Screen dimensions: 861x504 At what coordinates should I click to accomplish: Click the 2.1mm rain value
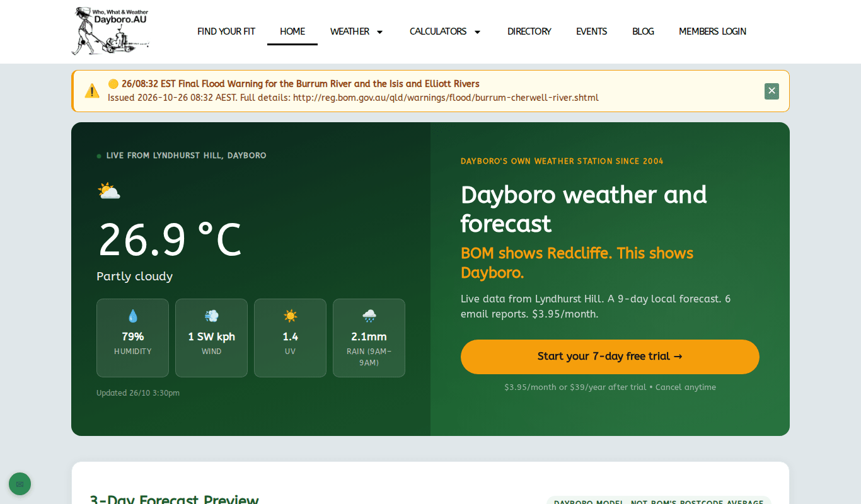[369, 336]
